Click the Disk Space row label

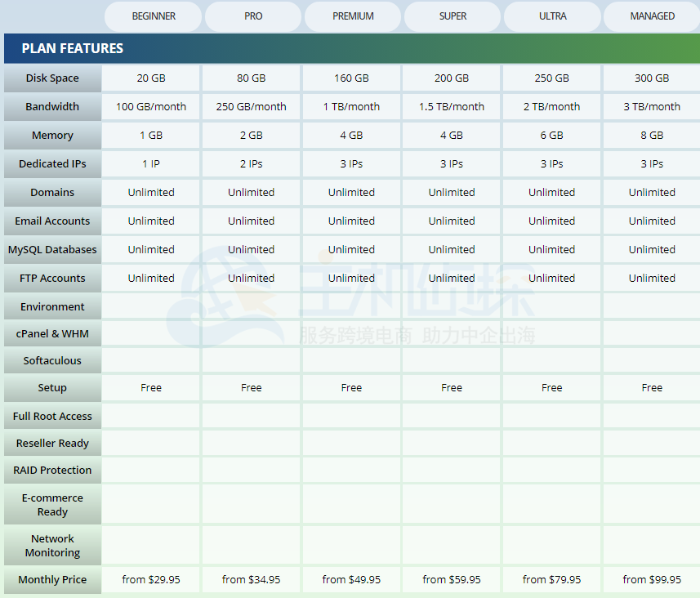(52, 78)
